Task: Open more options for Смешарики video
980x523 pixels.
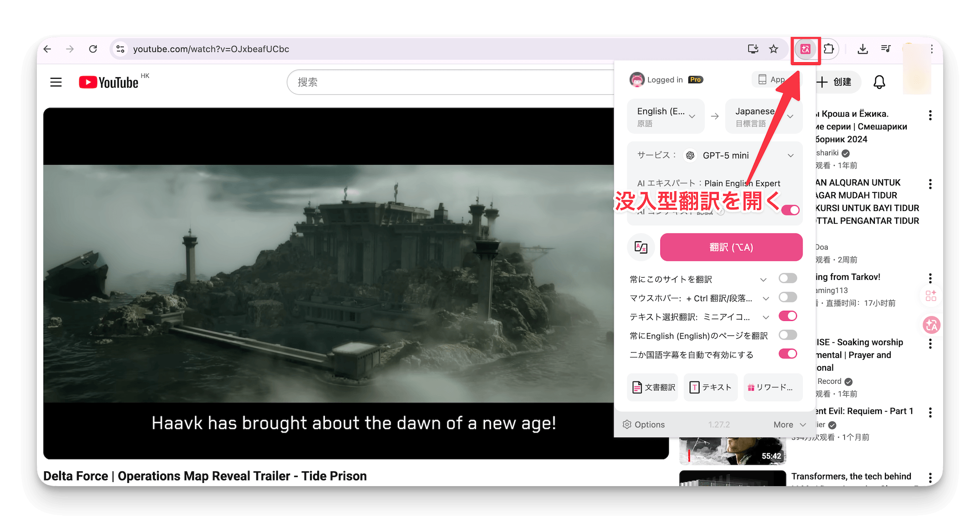Action: coord(930,115)
